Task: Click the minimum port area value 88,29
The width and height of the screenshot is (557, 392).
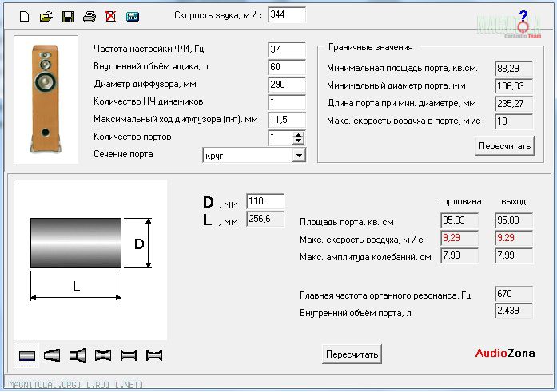Action: click(514, 69)
